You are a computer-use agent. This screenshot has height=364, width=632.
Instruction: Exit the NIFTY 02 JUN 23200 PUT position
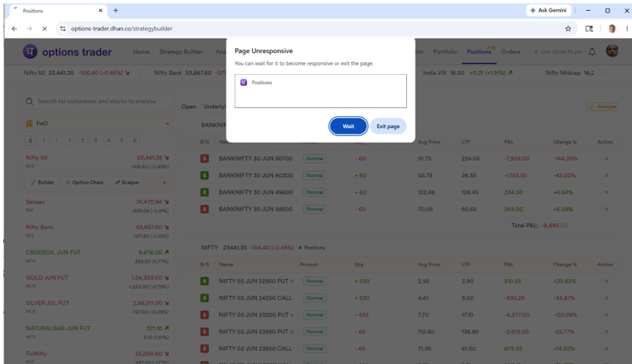coord(606,315)
